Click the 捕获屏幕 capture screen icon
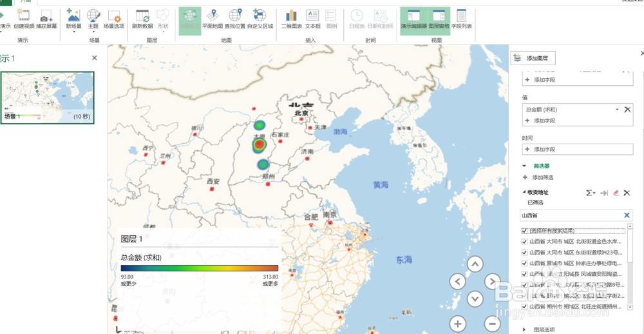Screen dimensions: 644x334 point(46,16)
